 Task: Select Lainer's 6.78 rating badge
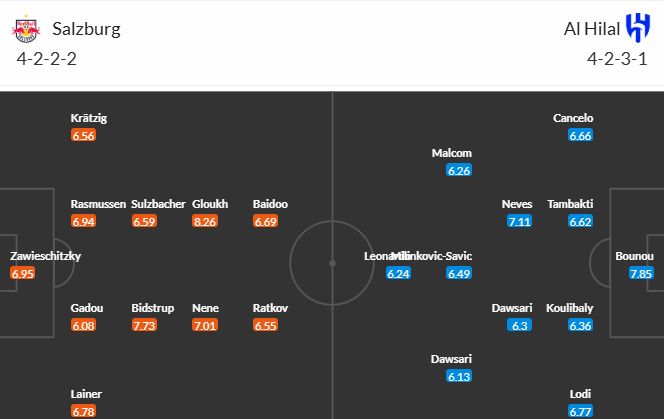[83, 411]
